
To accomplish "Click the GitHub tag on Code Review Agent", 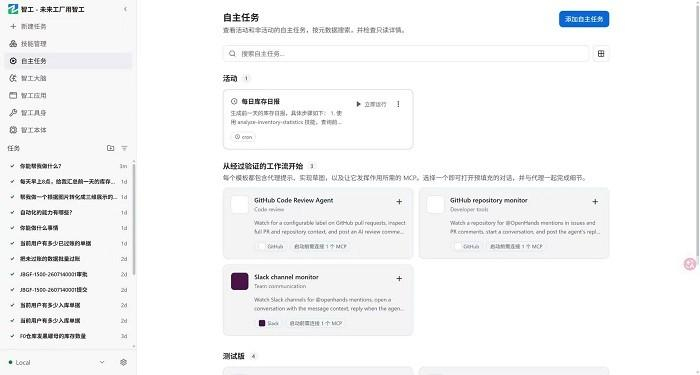I will tap(271, 246).
